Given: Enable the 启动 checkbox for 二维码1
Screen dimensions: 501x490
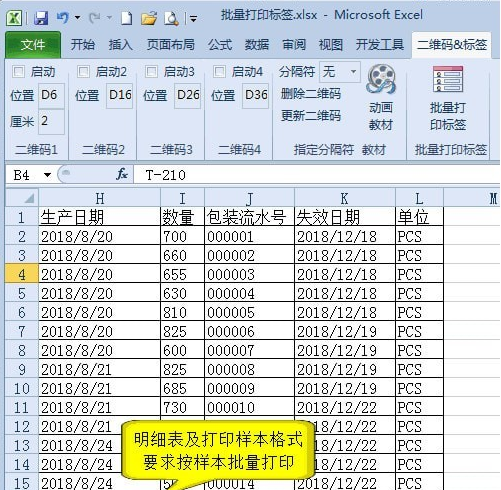Looking at the screenshot, I should pyautogui.click(x=18, y=71).
